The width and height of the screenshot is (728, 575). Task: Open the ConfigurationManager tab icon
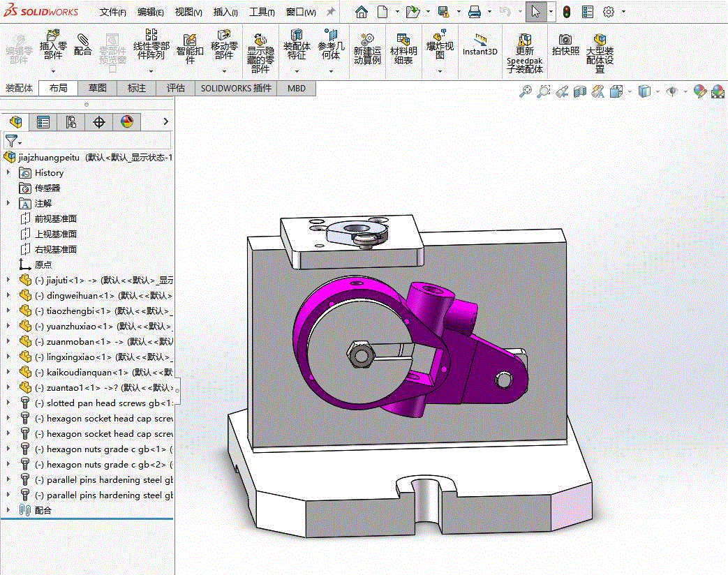click(71, 121)
